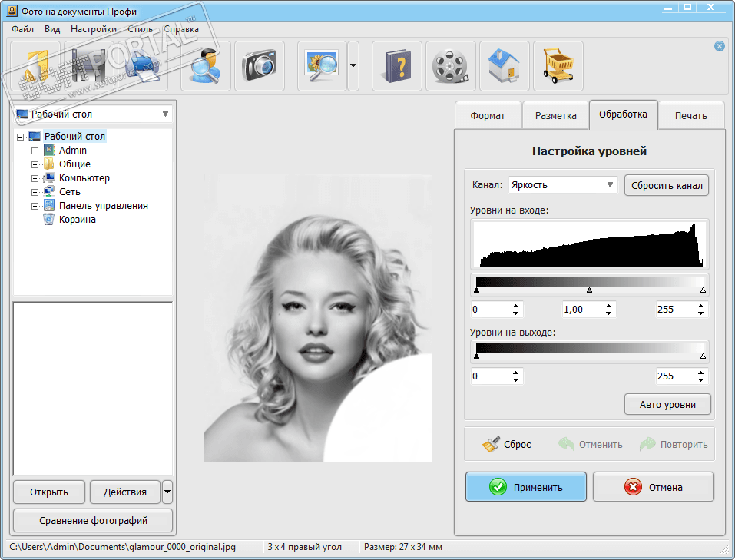
Task: Decrease input white level with down arrow
Action: [700, 313]
